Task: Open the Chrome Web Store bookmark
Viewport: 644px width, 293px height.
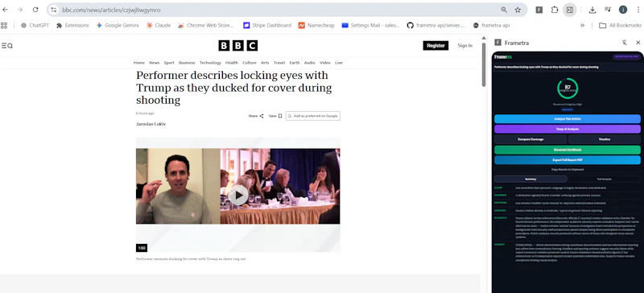Action: (206, 26)
